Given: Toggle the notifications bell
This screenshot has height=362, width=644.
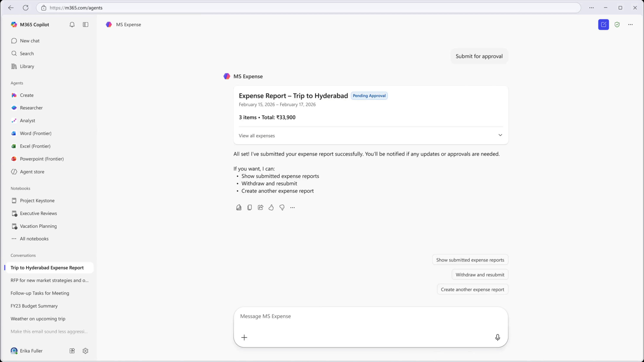Looking at the screenshot, I should pos(72,24).
